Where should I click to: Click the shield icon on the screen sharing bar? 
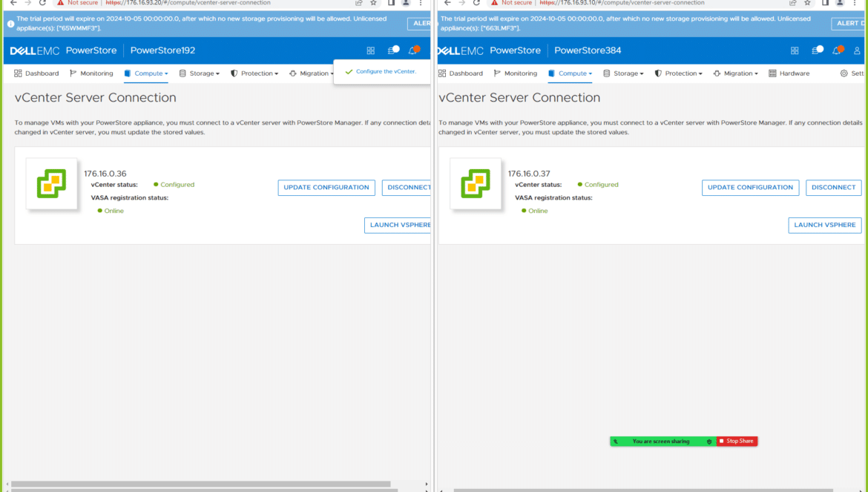(709, 442)
